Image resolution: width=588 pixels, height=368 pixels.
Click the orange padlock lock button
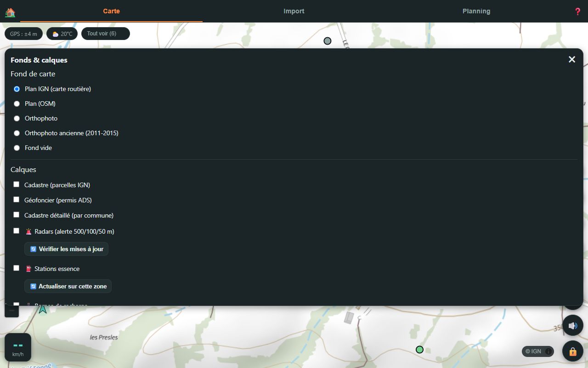point(573,351)
